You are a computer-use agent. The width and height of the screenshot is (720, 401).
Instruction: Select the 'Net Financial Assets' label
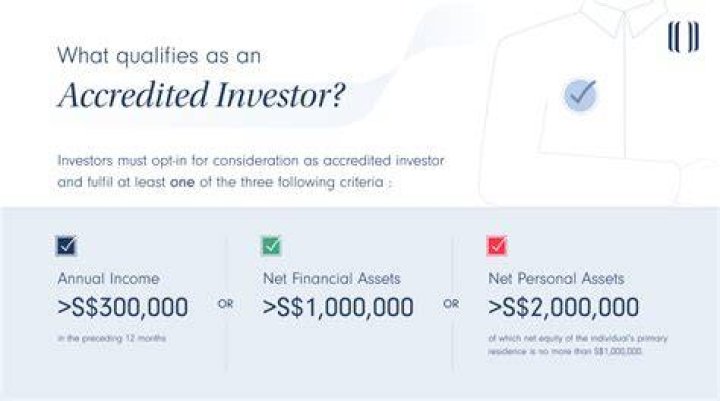tap(332, 278)
